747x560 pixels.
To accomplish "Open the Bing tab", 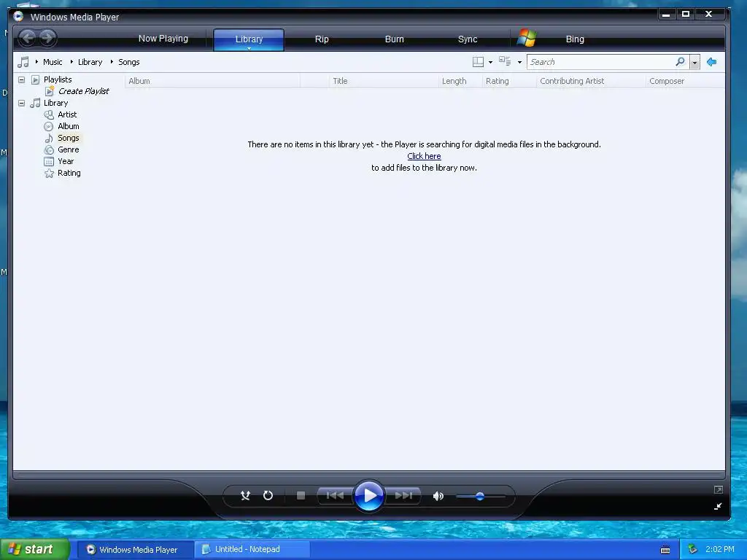I will coord(575,39).
